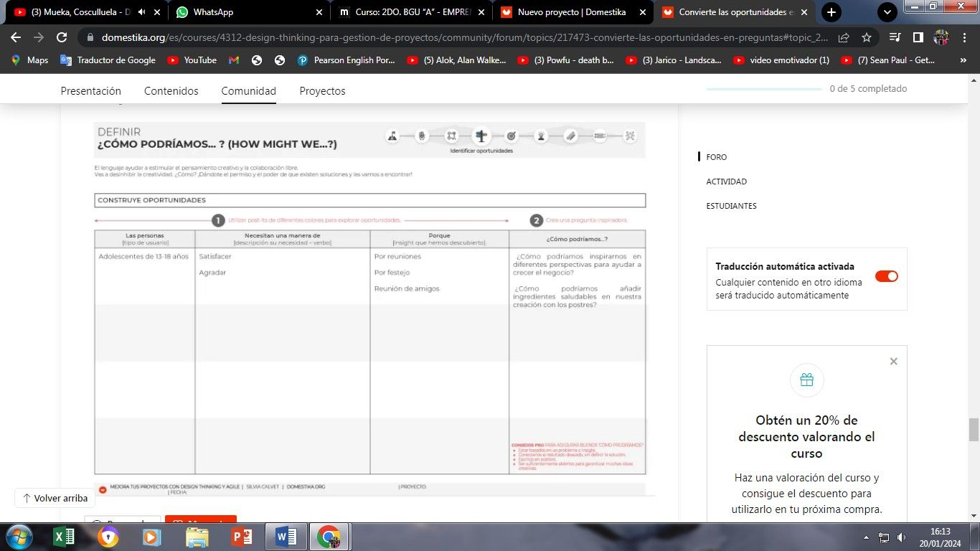Bookmark this page with the star icon
The image size is (980, 551).
pos(867,37)
